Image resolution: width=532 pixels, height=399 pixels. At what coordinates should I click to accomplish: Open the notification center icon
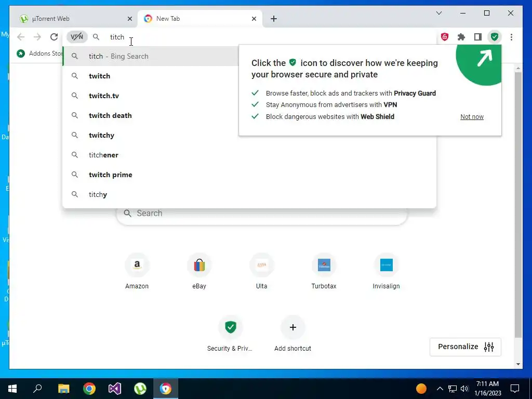[515, 389]
